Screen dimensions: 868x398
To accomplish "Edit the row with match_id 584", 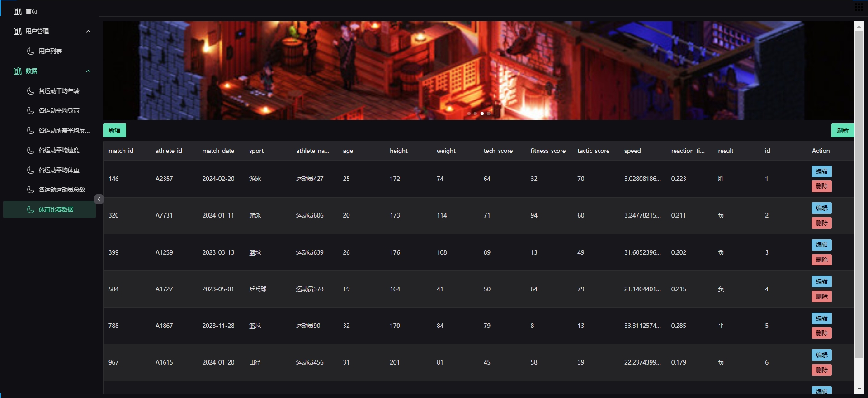I will pyautogui.click(x=822, y=281).
